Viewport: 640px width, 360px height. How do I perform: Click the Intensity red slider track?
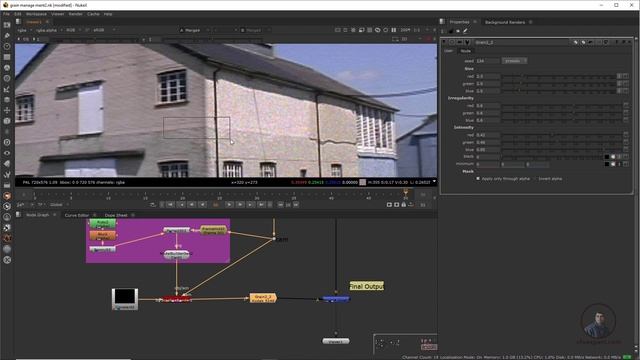(562, 135)
